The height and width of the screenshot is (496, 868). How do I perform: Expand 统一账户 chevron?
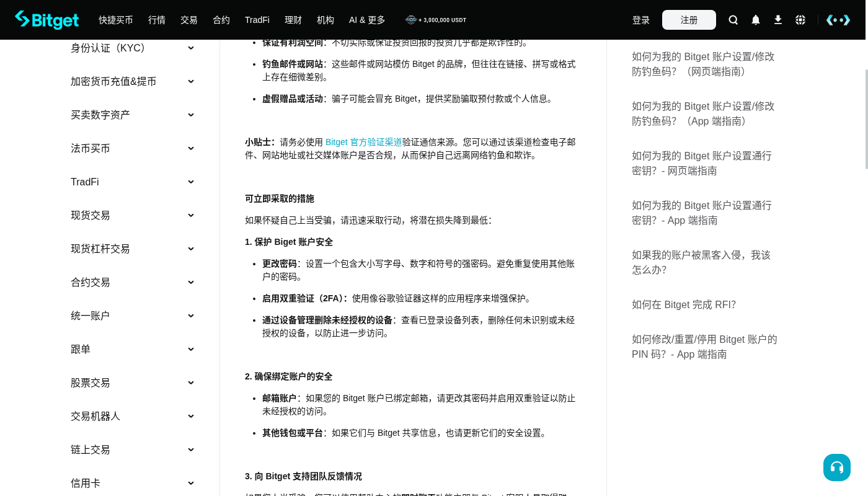coord(191,316)
